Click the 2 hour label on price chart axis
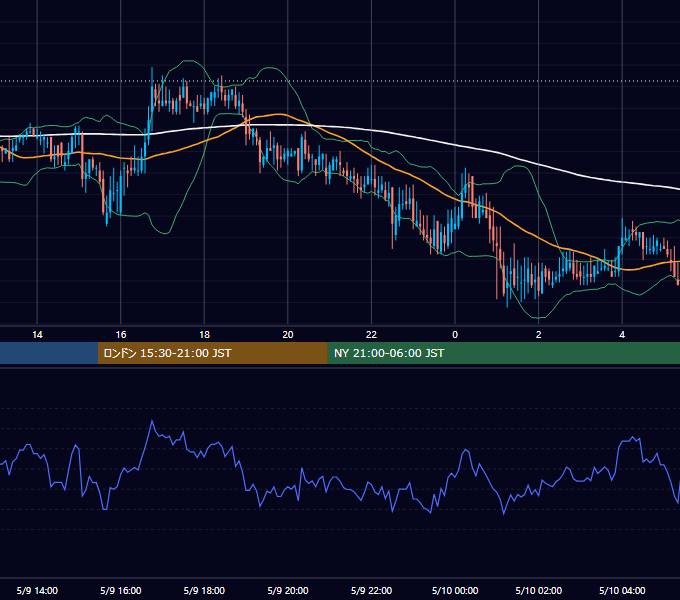Image resolution: width=680 pixels, height=600 pixels. click(539, 335)
